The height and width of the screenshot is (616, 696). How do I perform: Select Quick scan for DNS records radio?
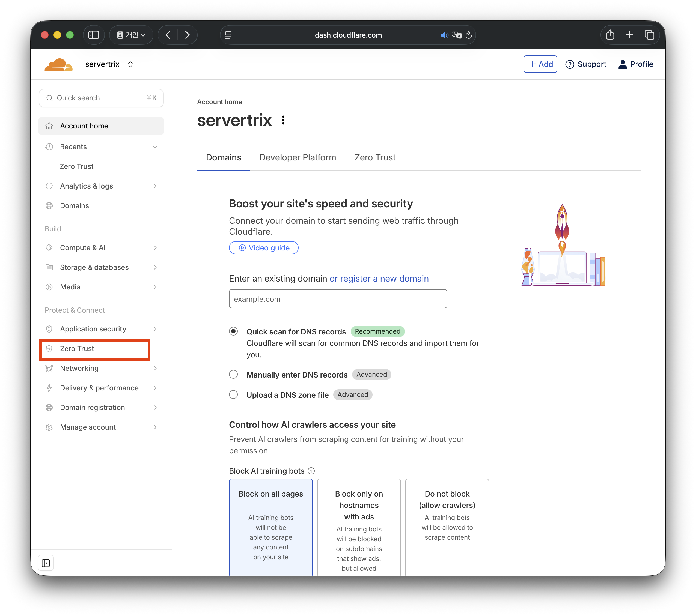(233, 331)
